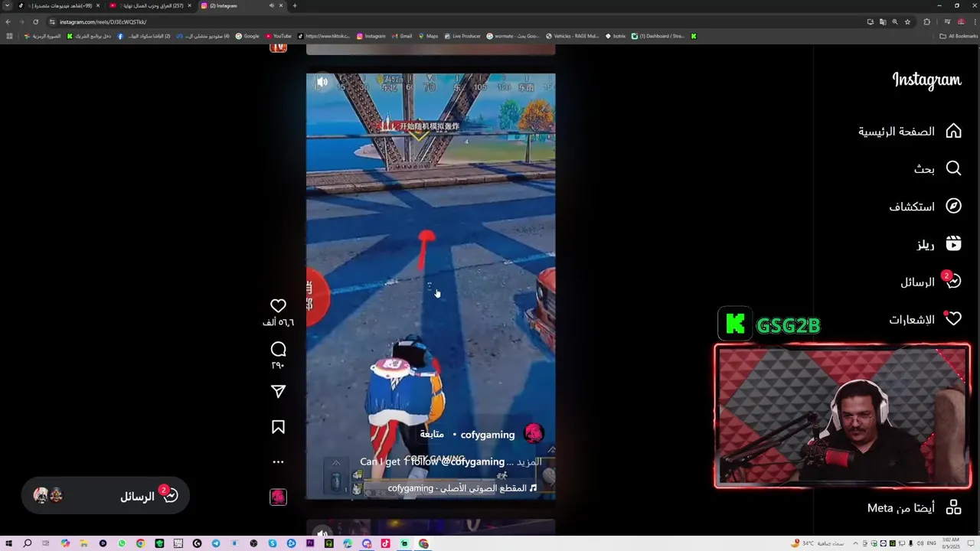Open TikTok app from the taskbar
The height and width of the screenshot is (551, 980).
pyautogui.click(x=385, y=543)
